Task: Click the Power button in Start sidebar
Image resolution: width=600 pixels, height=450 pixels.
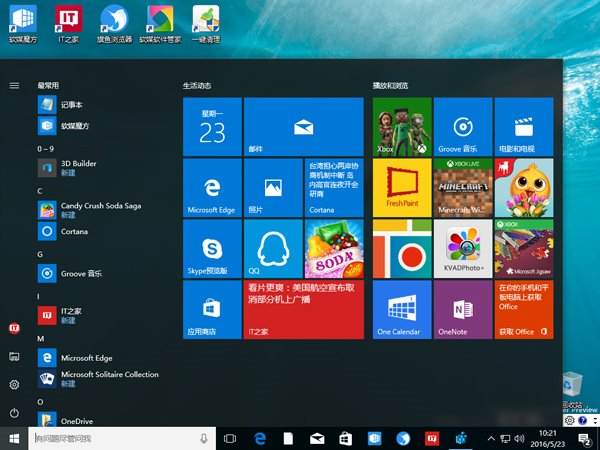Action: [x=14, y=413]
